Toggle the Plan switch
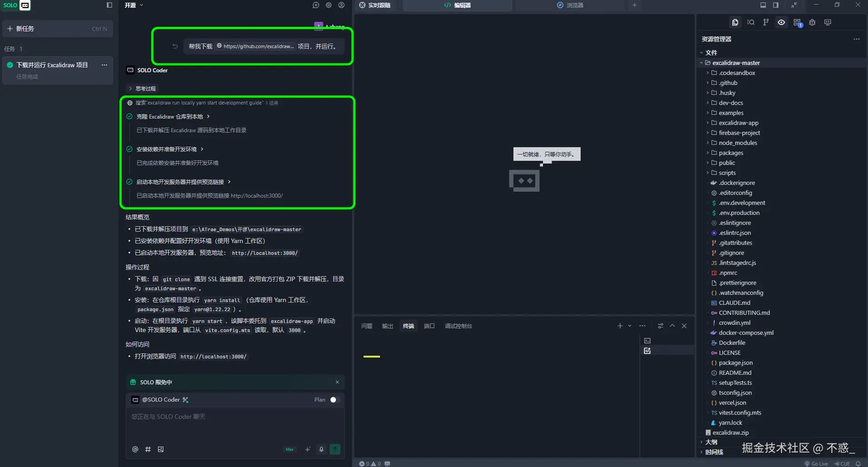Screen dimensions: 868x467 pos(335,400)
